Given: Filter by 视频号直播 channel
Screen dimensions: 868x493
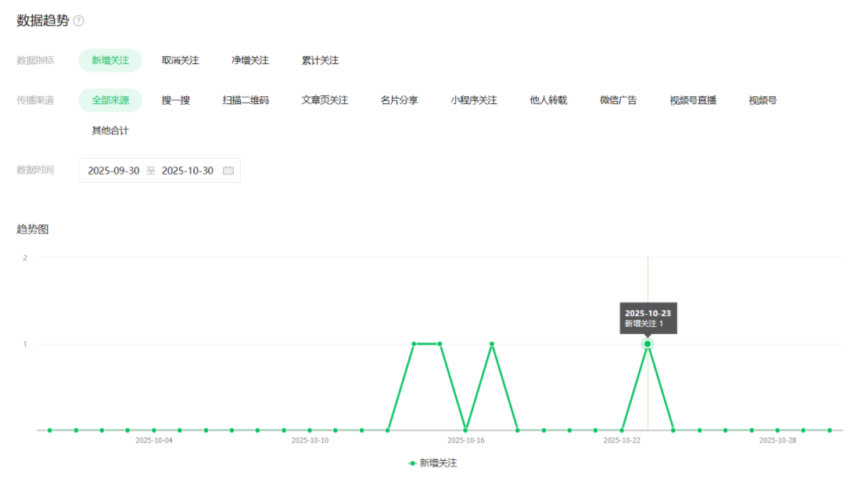Looking at the screenshot, I should pyautogui.click(x=693, y=100).
